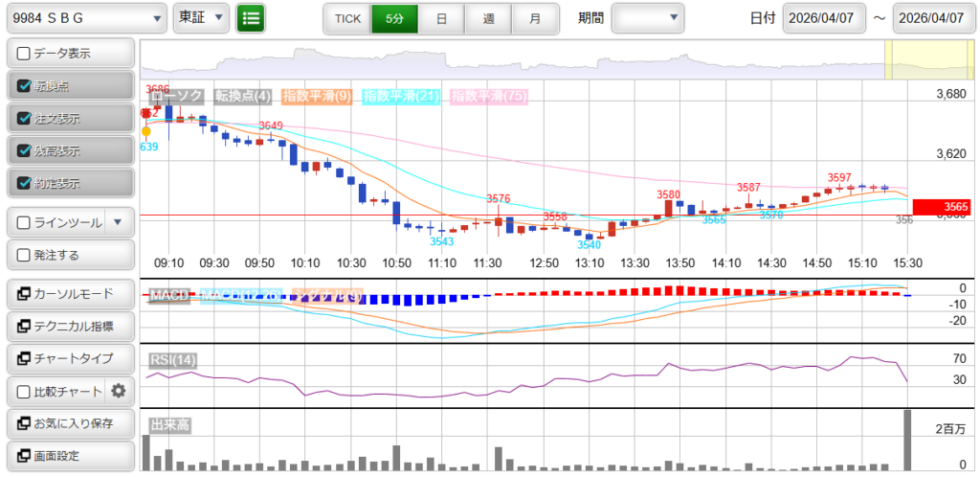Expand the ラインツール arrow button
Image resolution: width=980 pixels, height=477 pixels.
[118, 222]
